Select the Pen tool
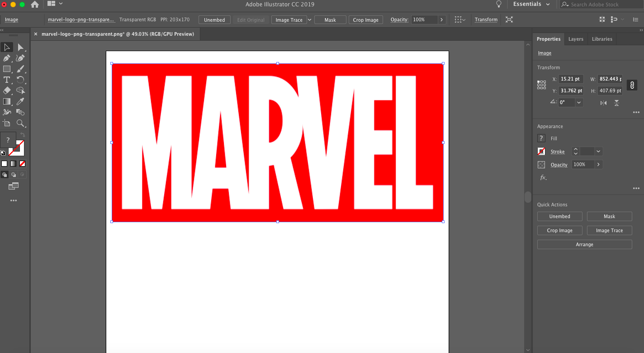This screenshot has width=644, height=353. (7, 58)
